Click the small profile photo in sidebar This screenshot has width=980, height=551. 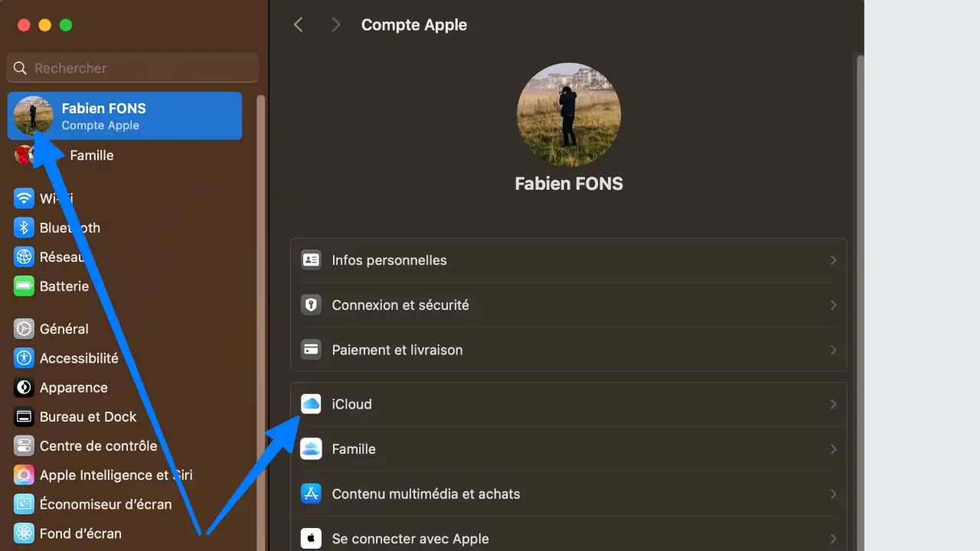coord(34,116)
